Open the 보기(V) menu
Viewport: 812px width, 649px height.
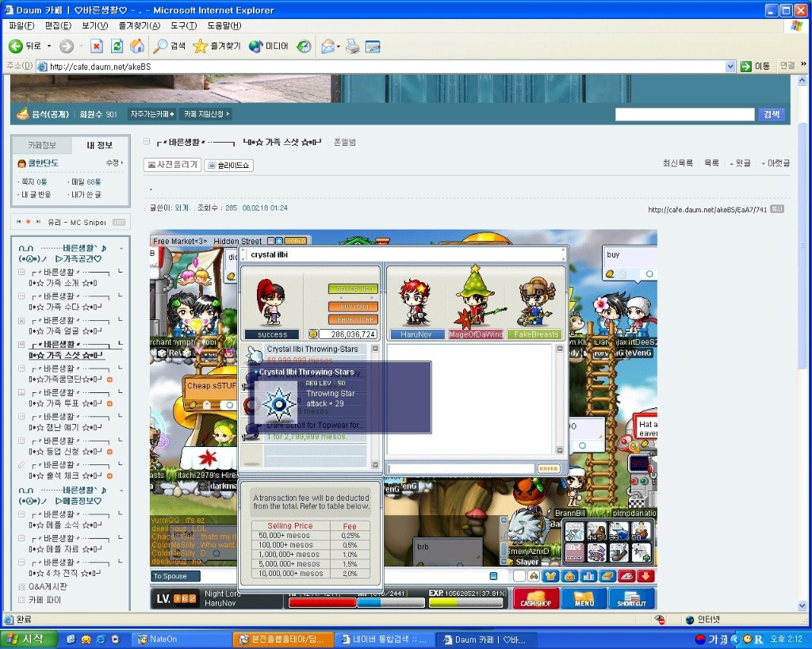[95, 25]
